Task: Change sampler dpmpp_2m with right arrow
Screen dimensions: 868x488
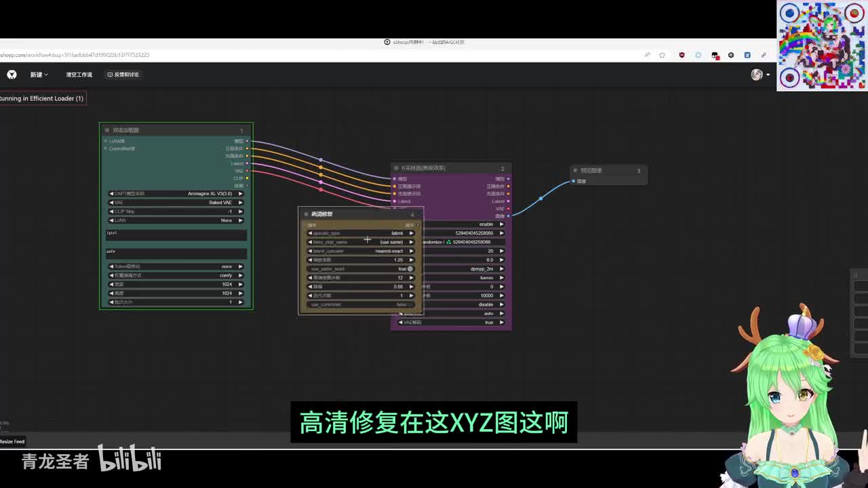Action: click(x=501, y=269)
